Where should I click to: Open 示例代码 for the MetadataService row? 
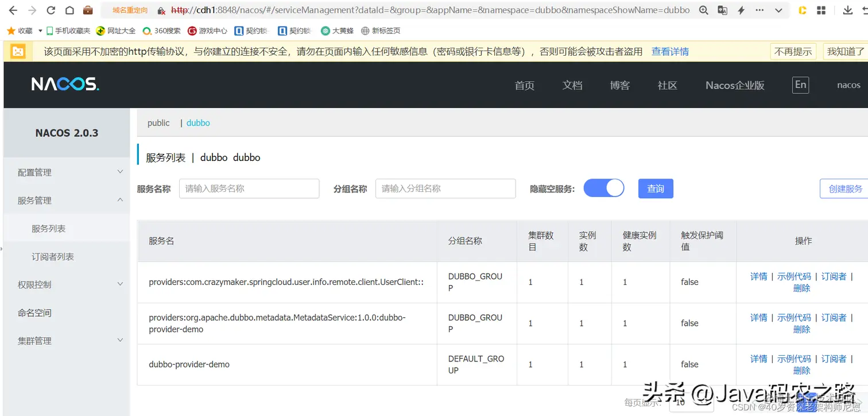[794, 318]
